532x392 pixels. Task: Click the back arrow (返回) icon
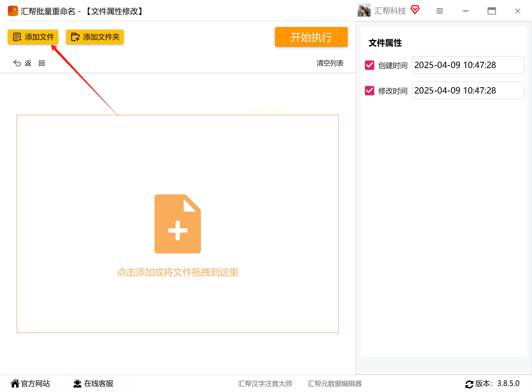point(17,63)
